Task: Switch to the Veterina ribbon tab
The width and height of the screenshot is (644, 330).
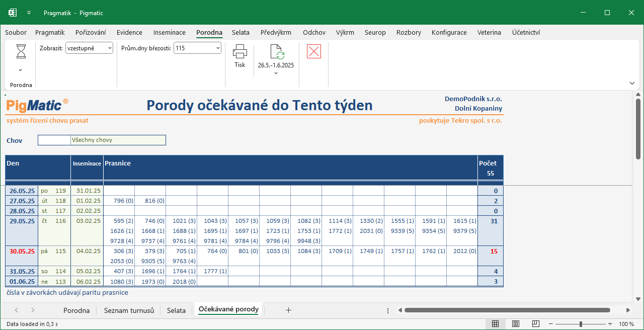Action: pos(489,32)
